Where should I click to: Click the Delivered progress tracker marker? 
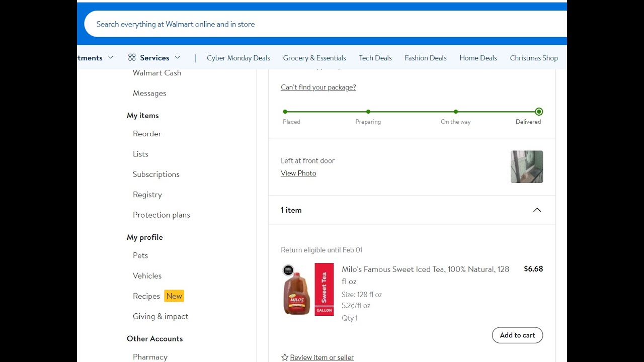(539, 112)
